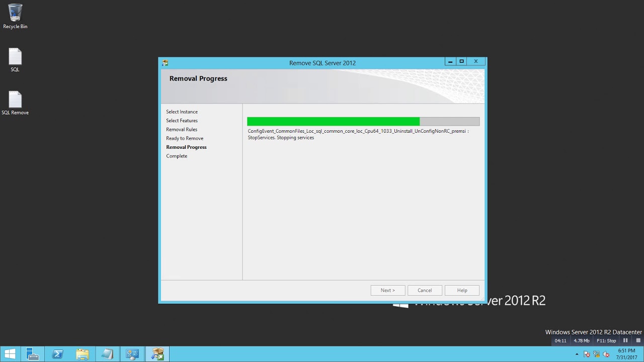
Task: Minimize the Remove SQL Server 2012 window
Action: (x=450, y=61)
